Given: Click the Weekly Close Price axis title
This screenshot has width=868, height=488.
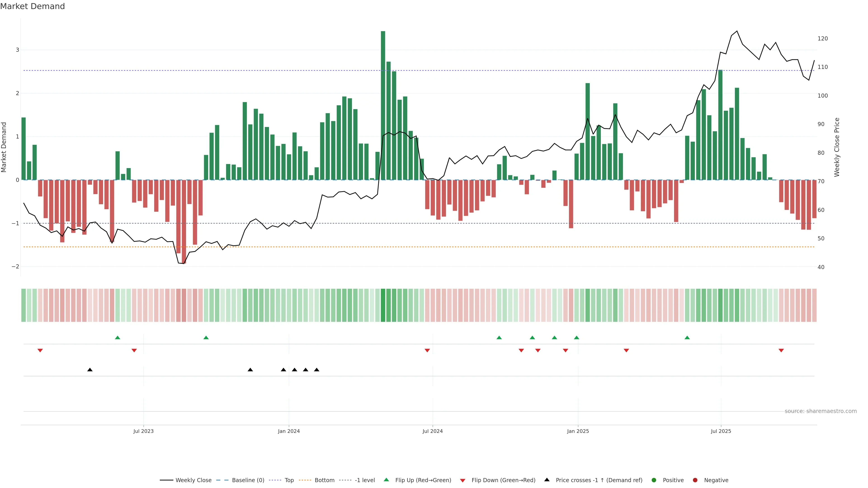Looking at the screenshot, I should point(837,147).
